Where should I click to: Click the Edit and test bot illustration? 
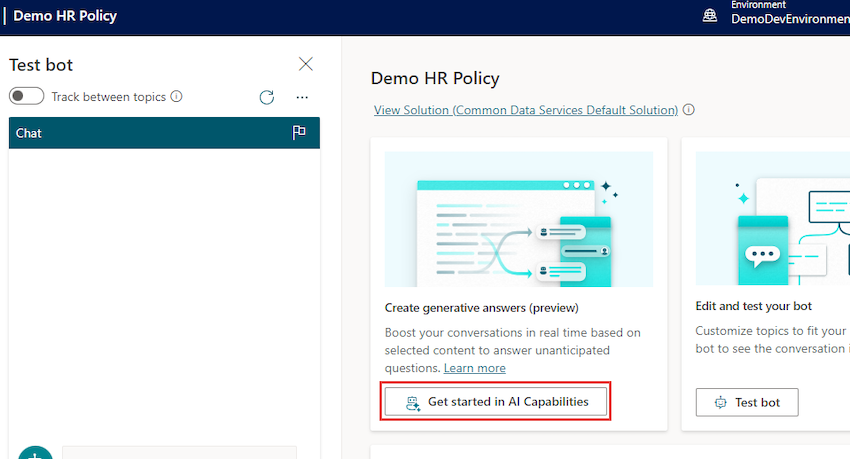(x=772, y=219)
